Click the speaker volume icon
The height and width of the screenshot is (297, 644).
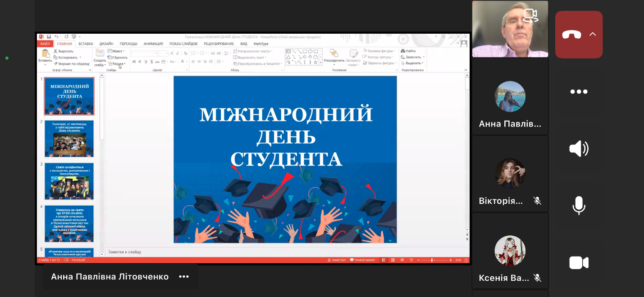[x=579, y=148]
